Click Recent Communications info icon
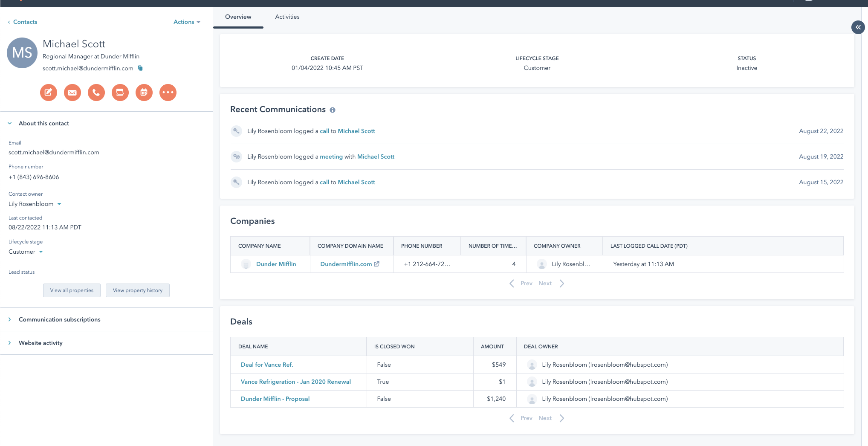The width and height of the screenshot is (868, 446). (x=333, y=110)
